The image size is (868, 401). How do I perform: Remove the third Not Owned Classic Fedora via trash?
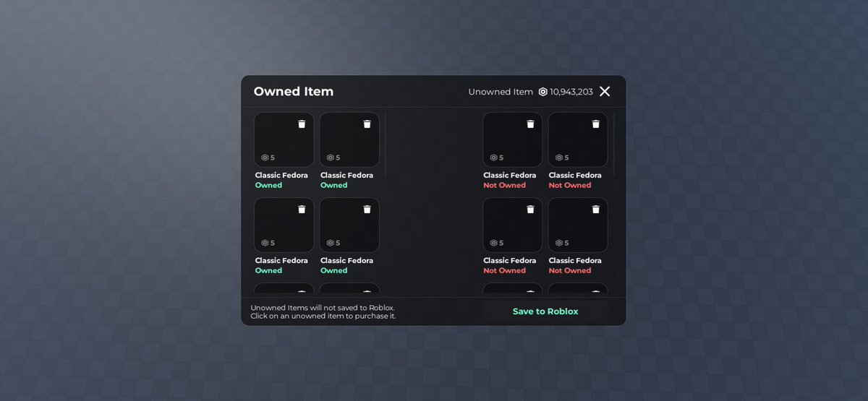[530, 210]
